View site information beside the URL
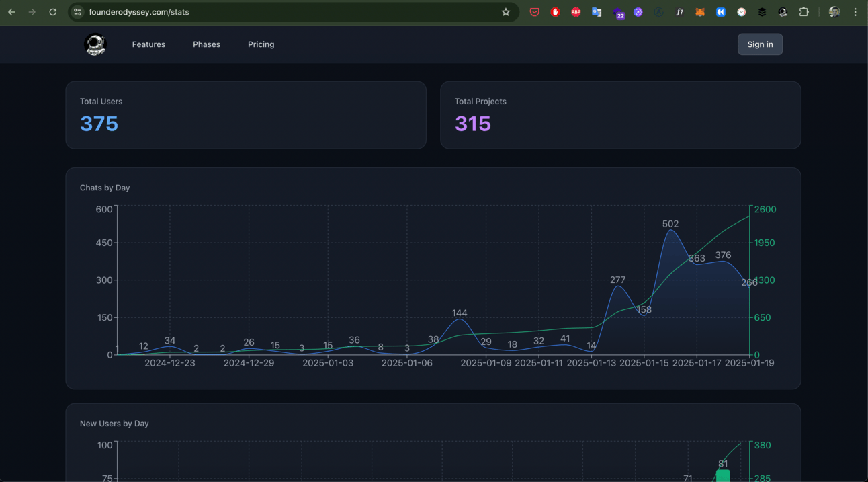Viewport: 868px width, 482px height. [x=78, y=12]
